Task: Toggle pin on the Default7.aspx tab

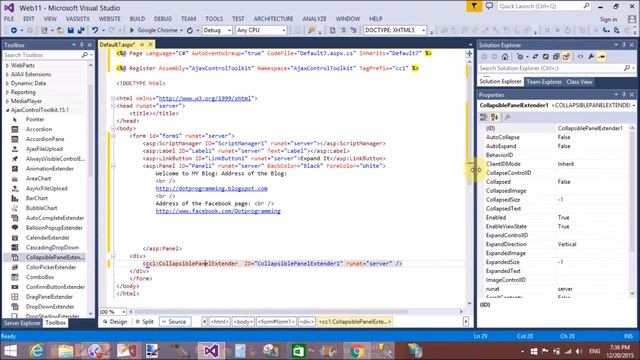Action: (x=142, y=44)
